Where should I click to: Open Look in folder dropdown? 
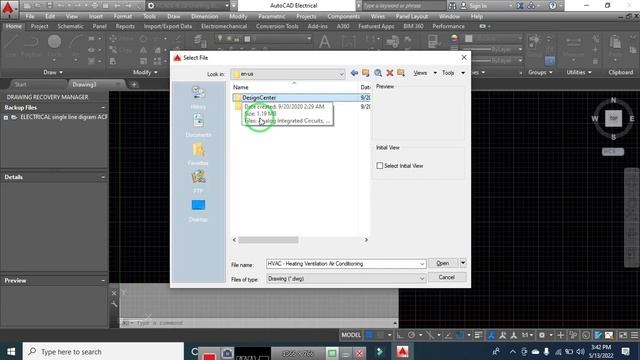tap(341, 74)
